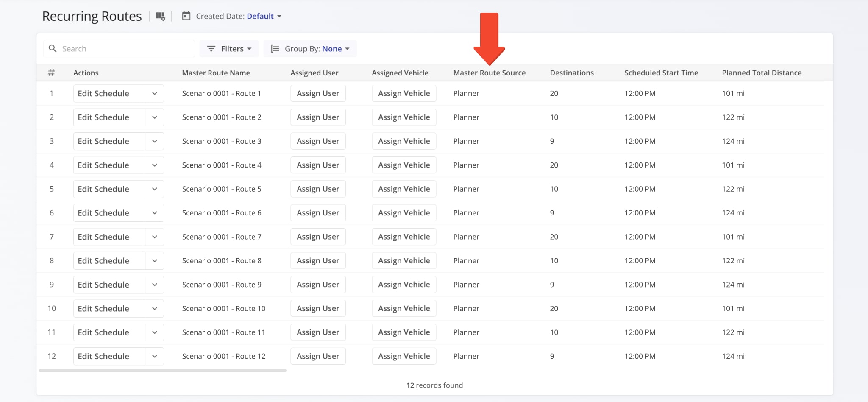Screen dimensions: 868x402
Task: Sort by Master Route Name column header
Action: [216, 73]
